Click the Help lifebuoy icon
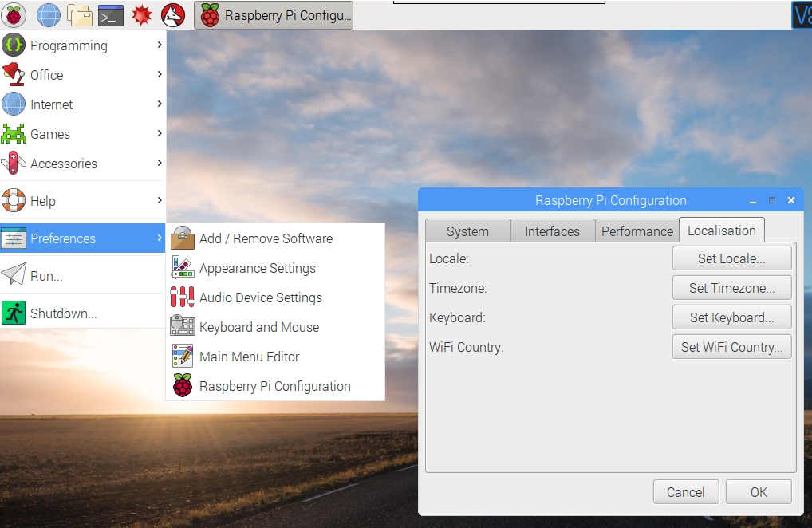Screen dimensions: 812x528 pos(14,200)
